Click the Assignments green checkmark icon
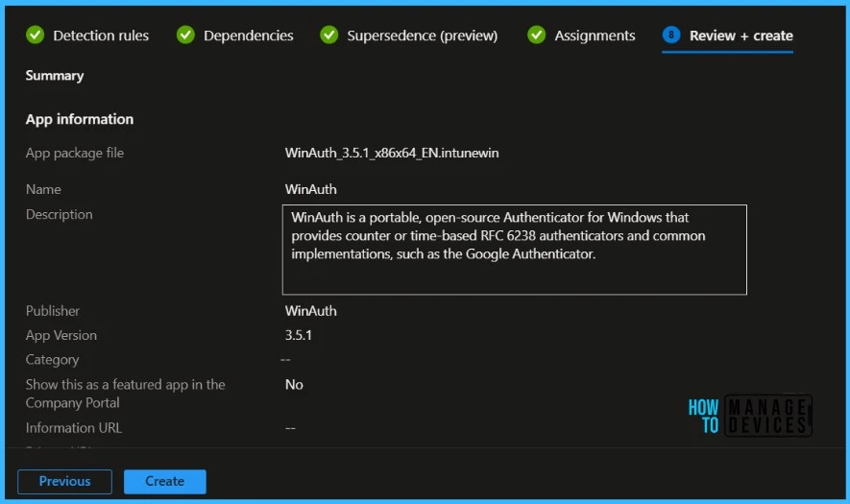850x504 pixels. (x=537, y=36)
